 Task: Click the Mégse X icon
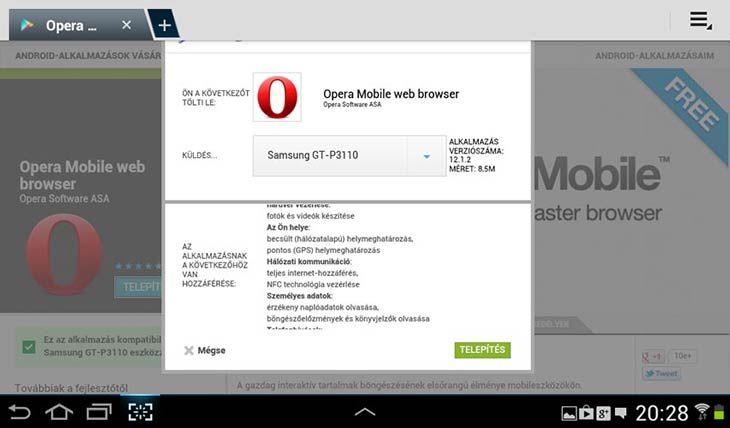[189, 350]
